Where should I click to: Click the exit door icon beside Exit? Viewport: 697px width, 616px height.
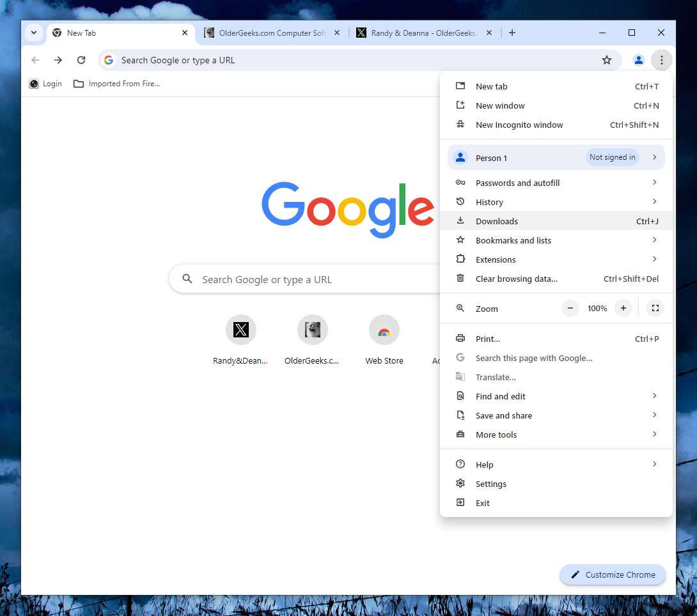coord(460,502)
